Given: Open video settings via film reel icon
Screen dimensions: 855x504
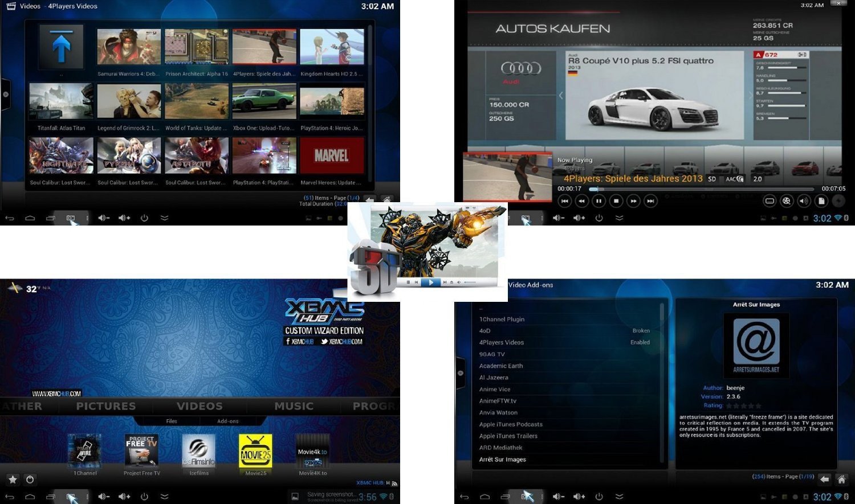Looking at the screenshot, I should coord(787,200).
